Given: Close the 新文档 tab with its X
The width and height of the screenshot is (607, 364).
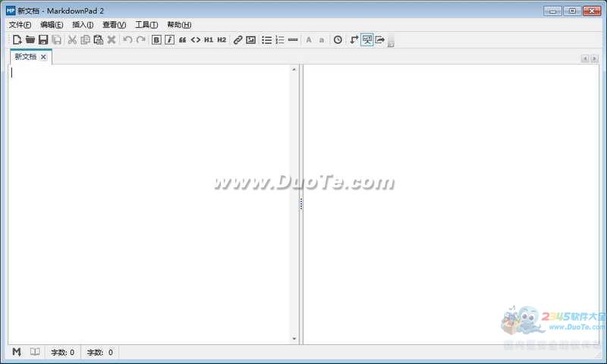Looking at the screenshot, I should click(43, 57).
